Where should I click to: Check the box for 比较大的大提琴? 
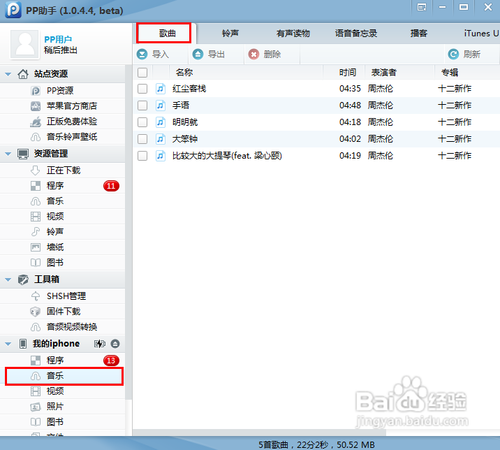pyautogui.click(x=142, y=156)
